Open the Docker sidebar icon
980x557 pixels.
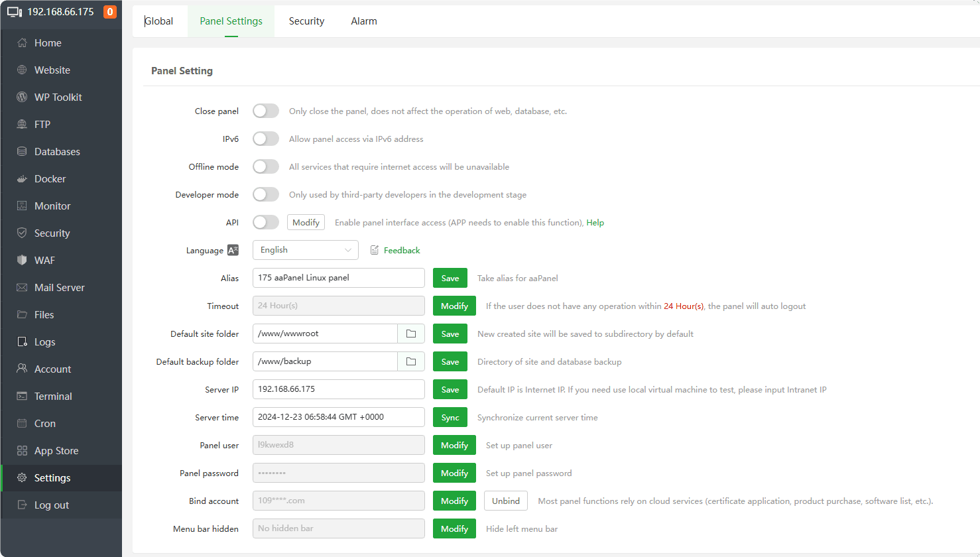click(22, 179)
